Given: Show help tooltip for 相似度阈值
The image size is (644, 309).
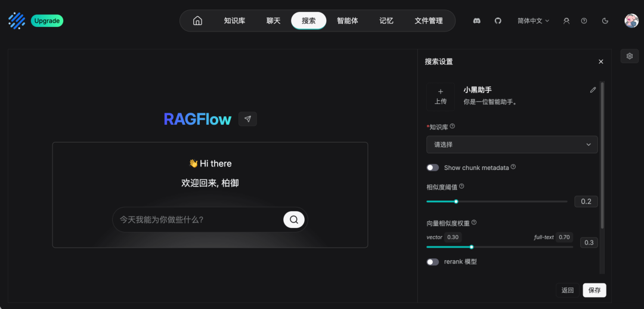Looking at the screenshot, I should click(461, 186).
